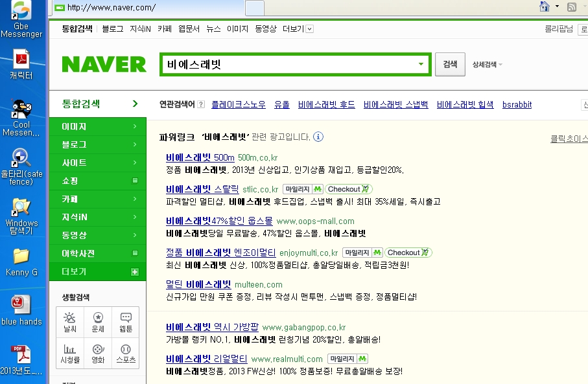
Task: Click 마일리지 badge on 리얼멀티 ad
Action: point(347,359)
